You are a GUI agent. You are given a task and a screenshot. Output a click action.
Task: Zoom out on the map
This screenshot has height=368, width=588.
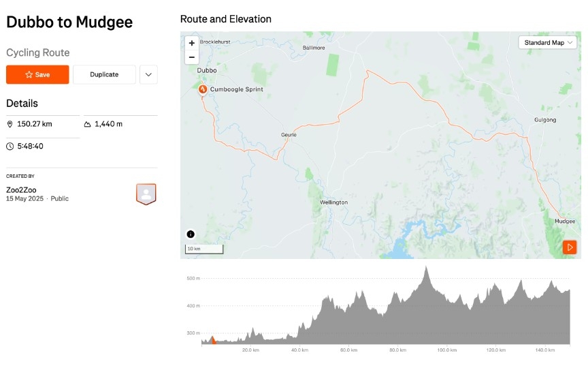pos(192,57)
